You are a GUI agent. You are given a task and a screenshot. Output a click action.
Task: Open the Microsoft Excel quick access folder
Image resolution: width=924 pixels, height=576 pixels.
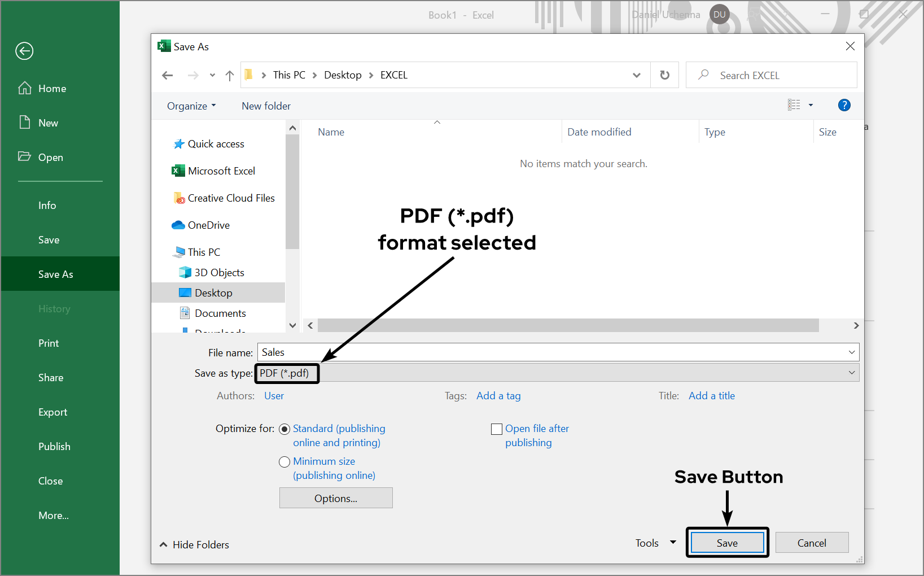point(221,171)
